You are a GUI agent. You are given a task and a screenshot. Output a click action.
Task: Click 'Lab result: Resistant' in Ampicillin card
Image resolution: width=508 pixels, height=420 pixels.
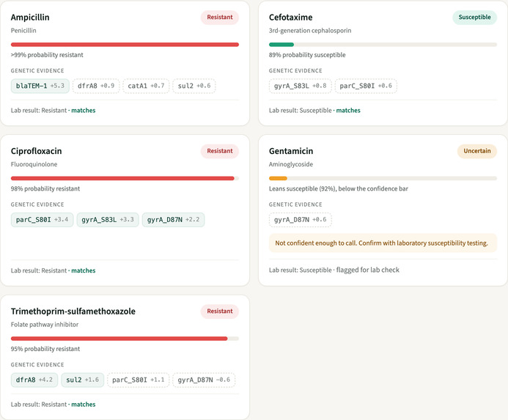tap(39, 111)
